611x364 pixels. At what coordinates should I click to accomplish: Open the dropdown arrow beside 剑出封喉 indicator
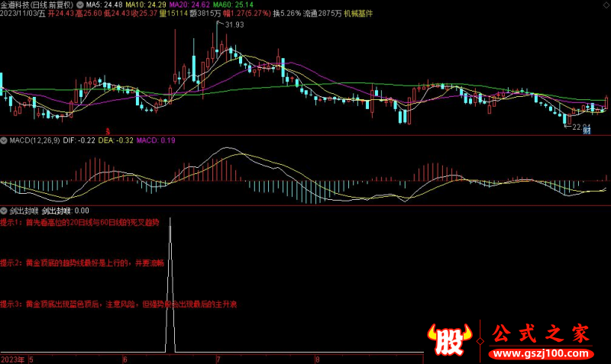(4, 211)
